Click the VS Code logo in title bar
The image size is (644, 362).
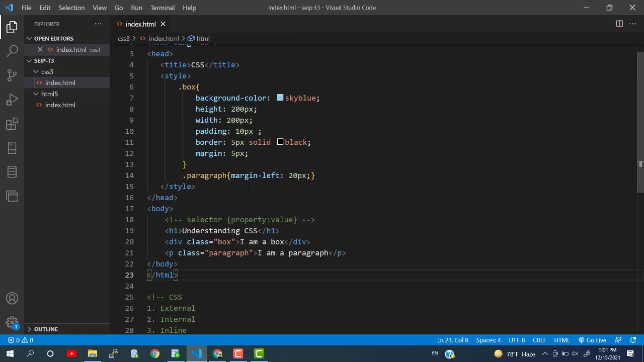(9, 8)
